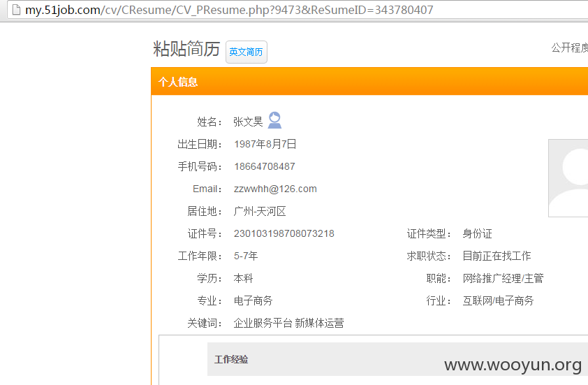Click the 学历 label

(210, 278)
